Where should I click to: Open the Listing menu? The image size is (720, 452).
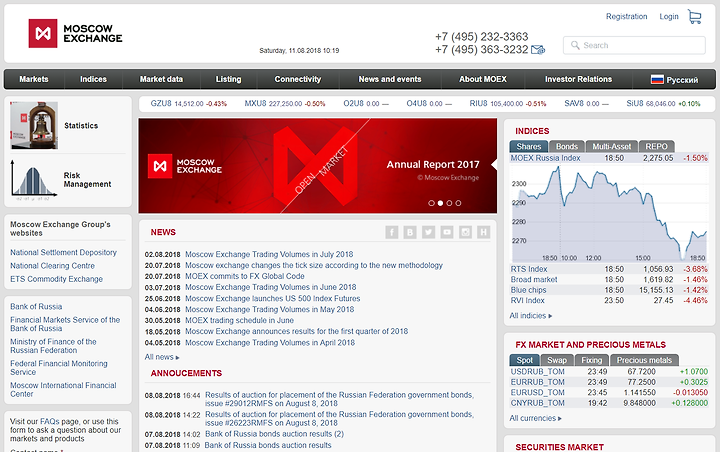click(x=228, y=79)
